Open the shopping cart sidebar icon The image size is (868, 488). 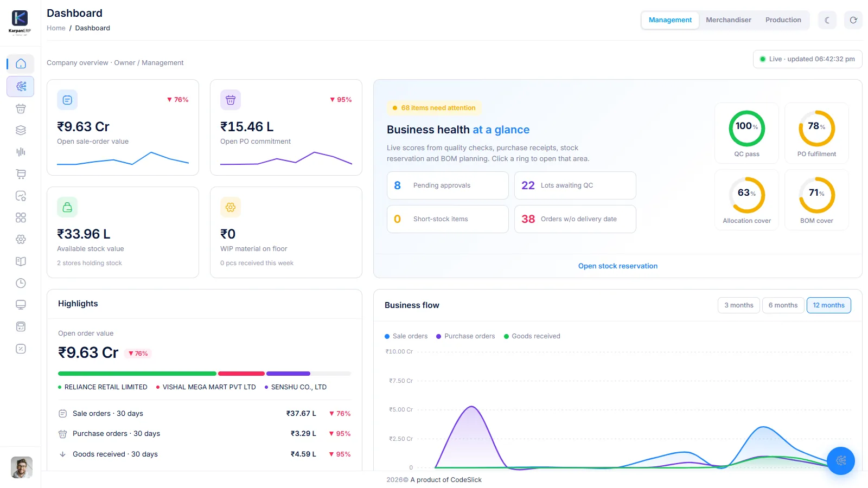coord(21,174)
